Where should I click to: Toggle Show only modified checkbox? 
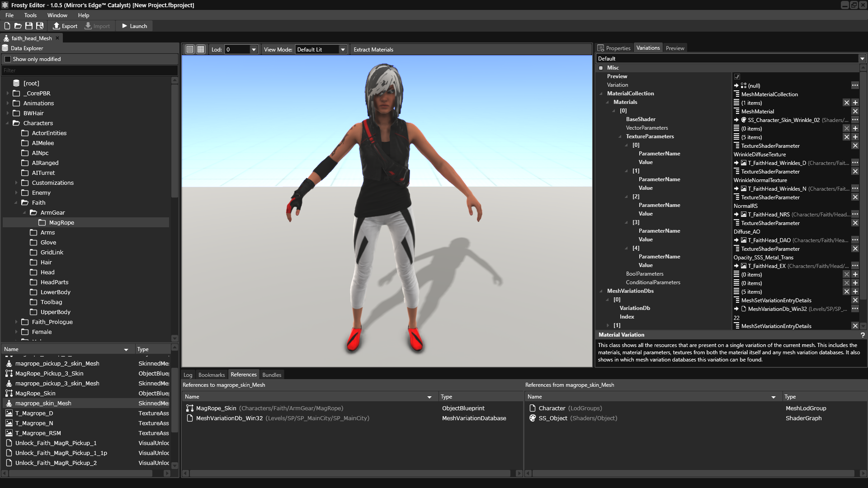click(7, 58)
